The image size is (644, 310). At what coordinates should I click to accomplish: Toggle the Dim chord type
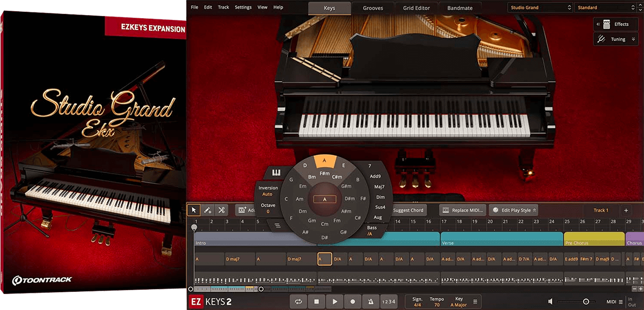coord(380,197)
